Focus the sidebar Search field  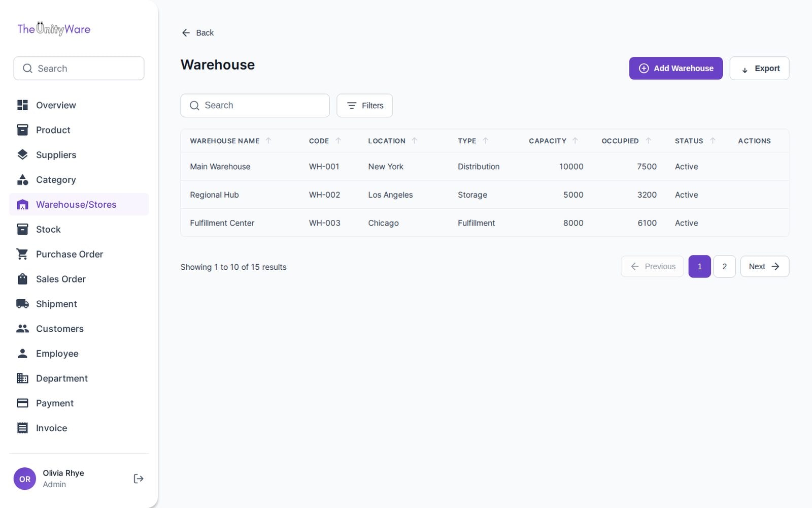pyautogui.click(x=79, y=69)
